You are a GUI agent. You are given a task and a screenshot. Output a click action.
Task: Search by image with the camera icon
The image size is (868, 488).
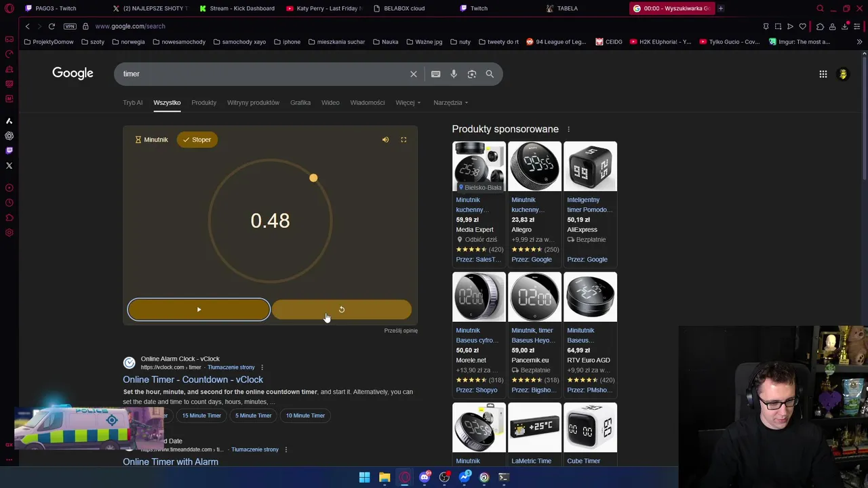pyautogui.click(x=472, y=74)
